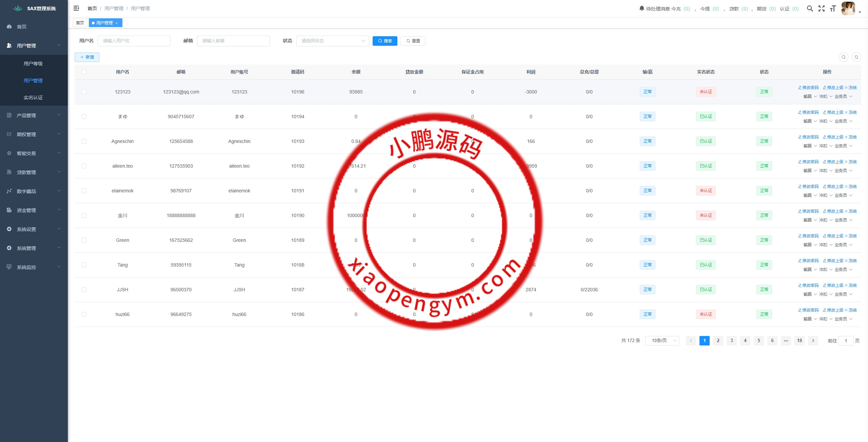The width and height of the screenshot is (868, 442).
Task: Click the blue 搜索 button
Action: (x=385, y=41)
